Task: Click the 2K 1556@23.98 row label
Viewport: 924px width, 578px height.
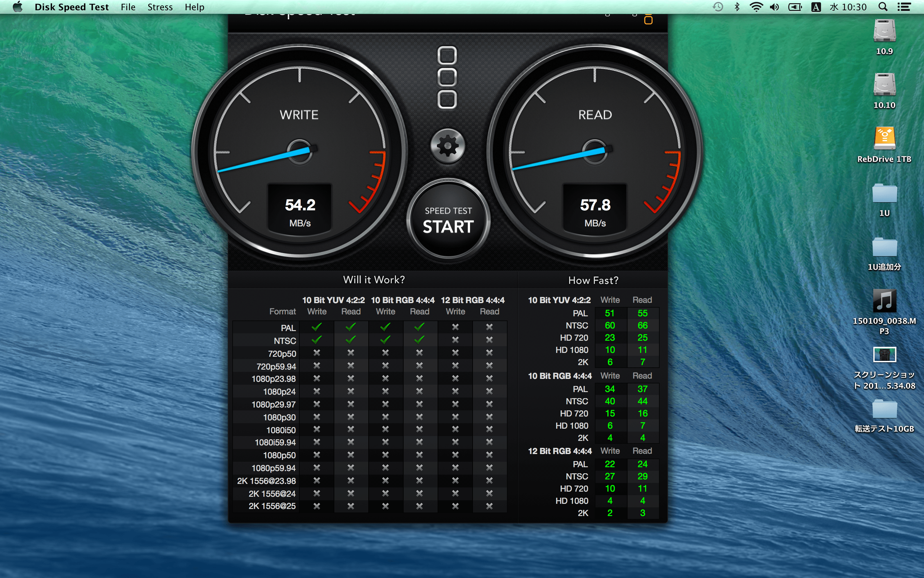Action: (x=266, y=481)
